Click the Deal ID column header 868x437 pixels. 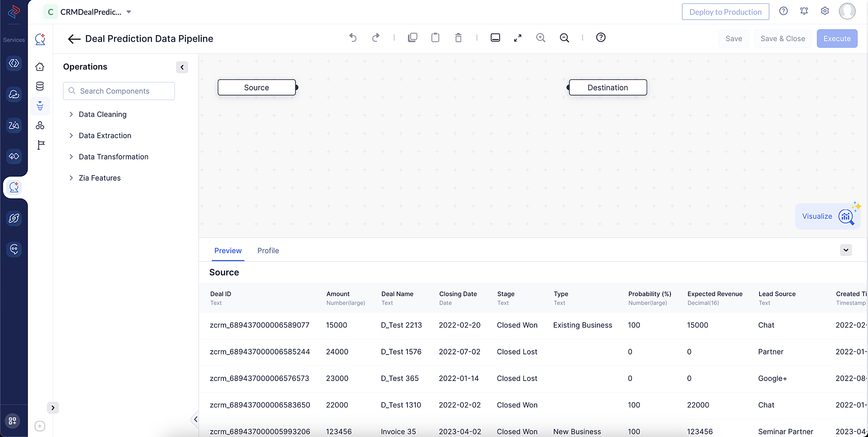(x=220, y=294)
